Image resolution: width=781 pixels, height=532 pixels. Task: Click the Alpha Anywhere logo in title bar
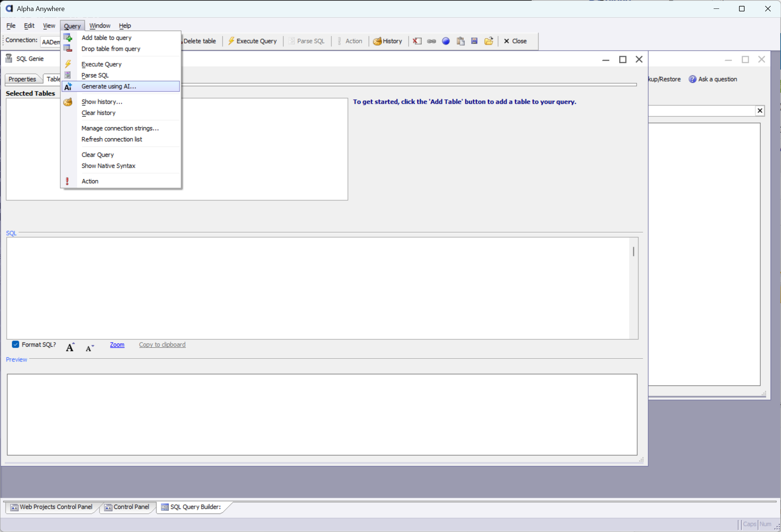9,8
